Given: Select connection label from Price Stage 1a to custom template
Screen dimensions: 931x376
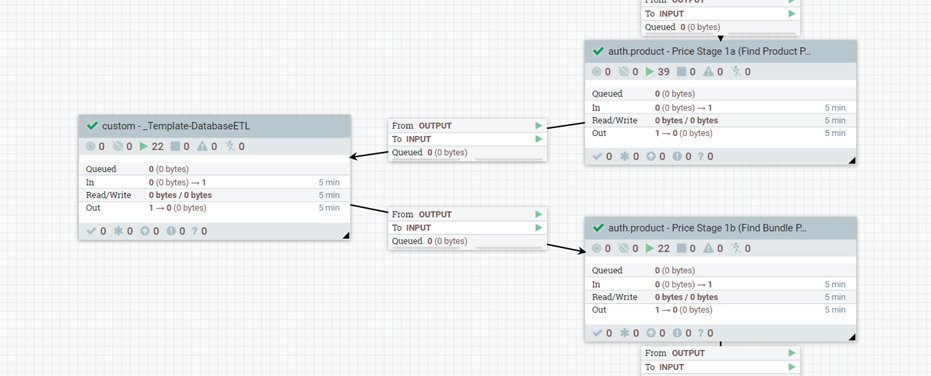Looking at the screenshot, I should (x=467, y=140).
